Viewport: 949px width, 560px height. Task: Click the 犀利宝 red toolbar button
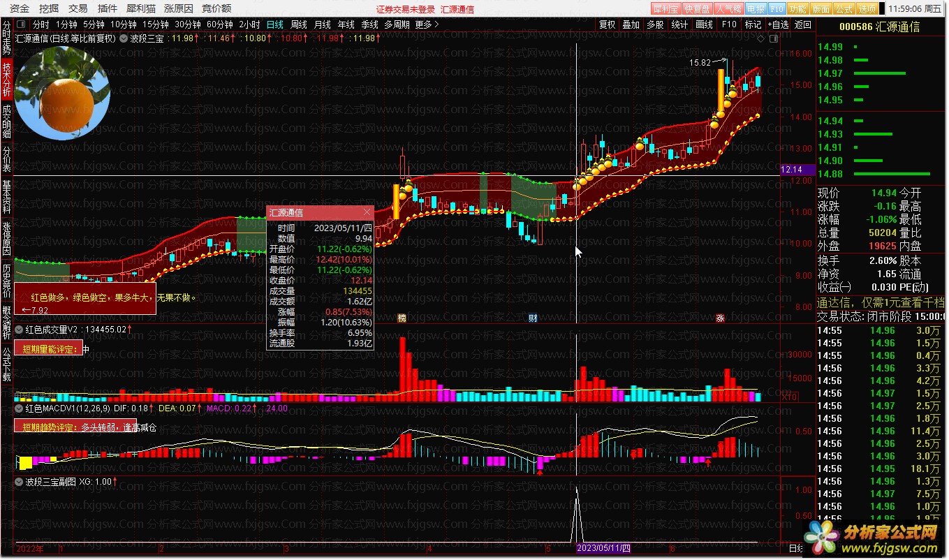(x=666, y=9)
